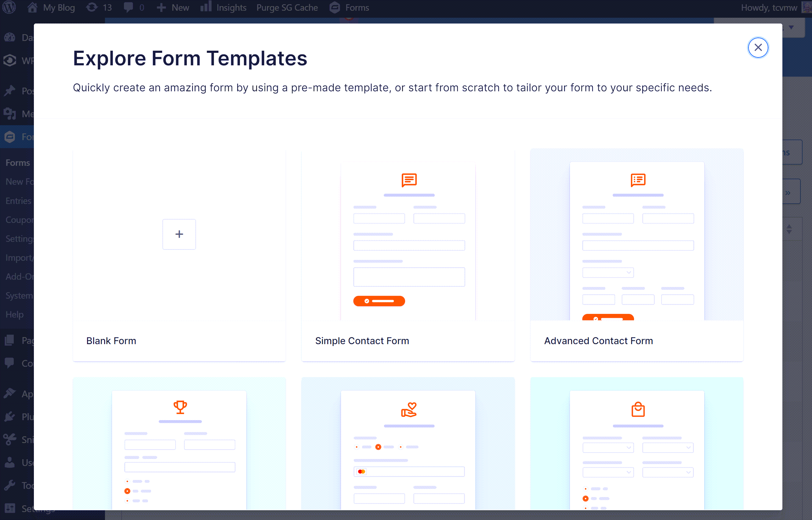
Task: Open the Settings sidebar icon at bottom
Action: coord(10,508)
